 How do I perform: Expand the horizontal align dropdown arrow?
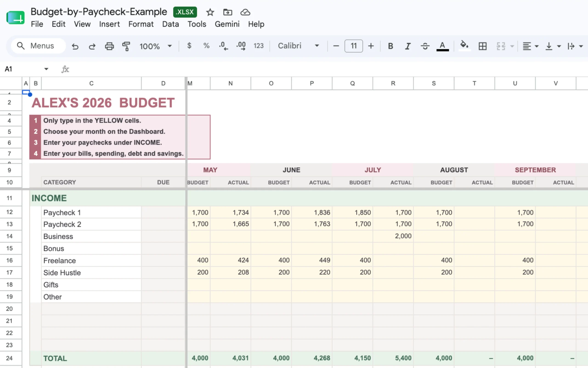pos(537,46)
